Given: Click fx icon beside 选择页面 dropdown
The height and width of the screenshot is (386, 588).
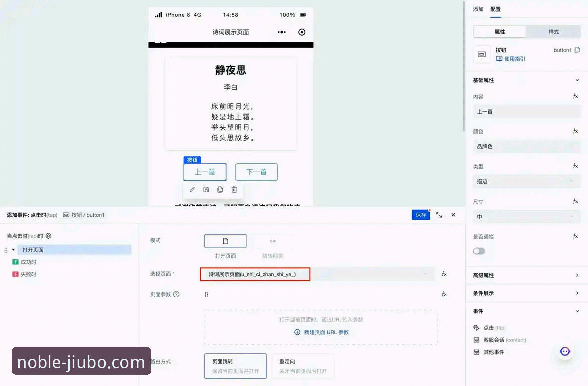Looking at the screenshot, I should pos(444,274).
